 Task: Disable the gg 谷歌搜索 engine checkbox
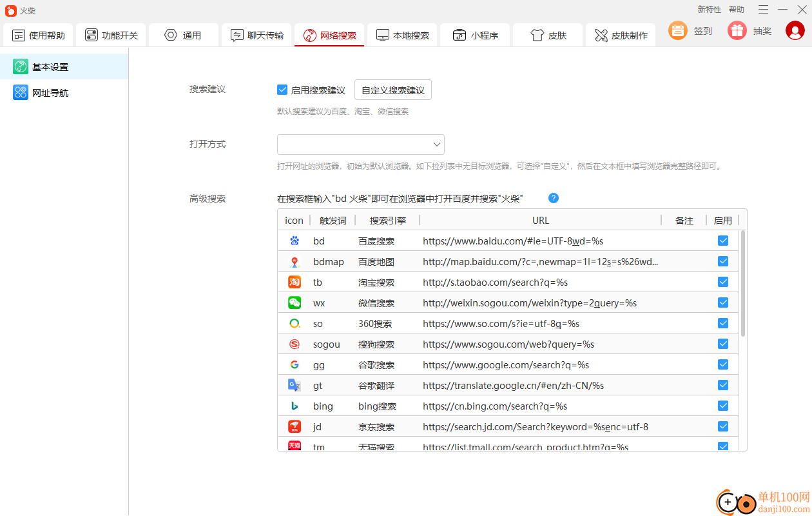(723, 364)
